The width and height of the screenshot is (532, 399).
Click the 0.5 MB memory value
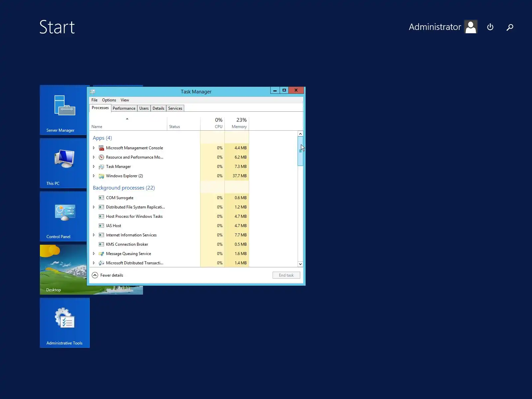241,244
